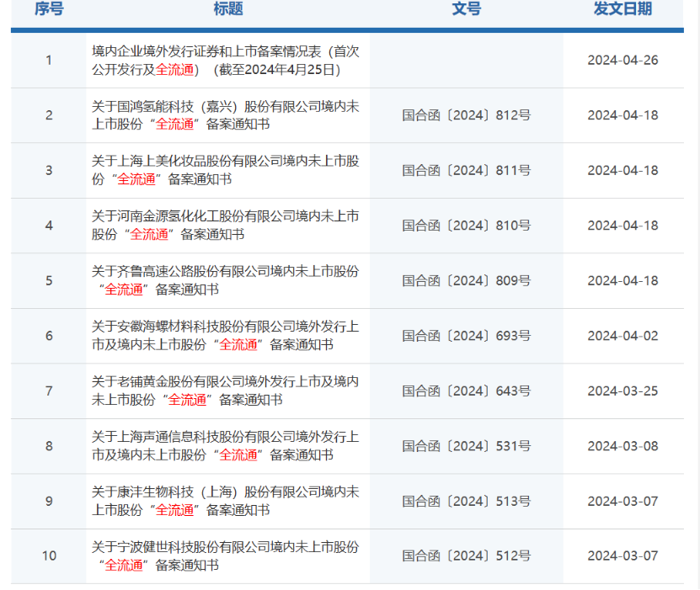Open the 上海上美化妆品 备案通知书 link
700x590 pixels.
point(226,170)
